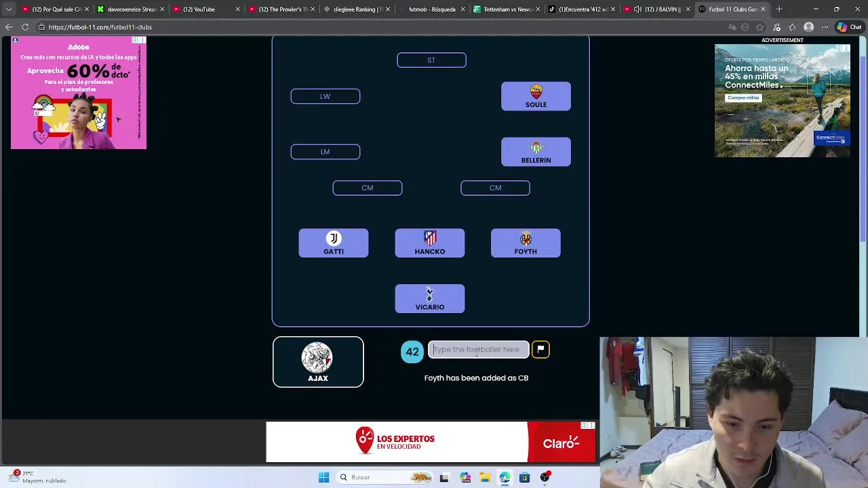The height and width of the screenshot is (488, 868).
Task: Click the translate page icon
Action: (732, 27)
